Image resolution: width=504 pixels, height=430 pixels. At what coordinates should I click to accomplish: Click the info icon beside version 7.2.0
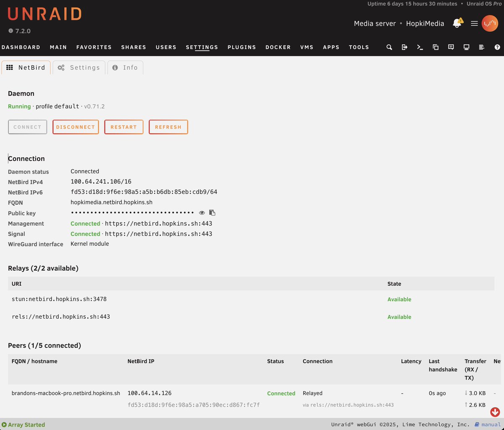pos(10,31)
